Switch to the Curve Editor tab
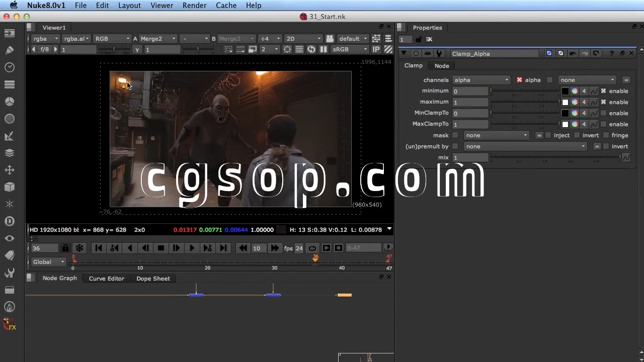Screen dimensions: 644x362 (x=106, y=279)
